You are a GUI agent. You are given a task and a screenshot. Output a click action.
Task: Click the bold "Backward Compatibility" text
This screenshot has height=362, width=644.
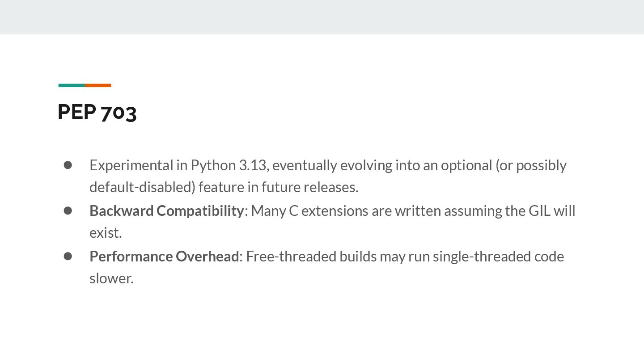166,211
